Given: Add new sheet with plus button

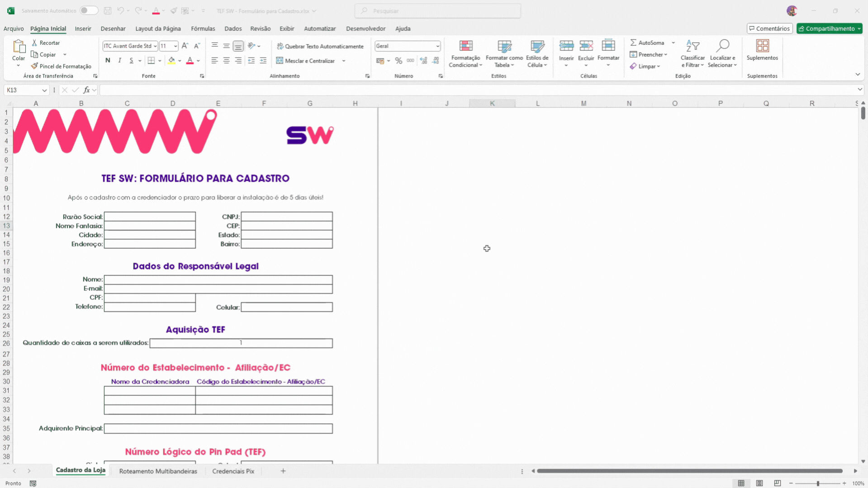Looking at the screenshot, I should (x=283, y=471).
